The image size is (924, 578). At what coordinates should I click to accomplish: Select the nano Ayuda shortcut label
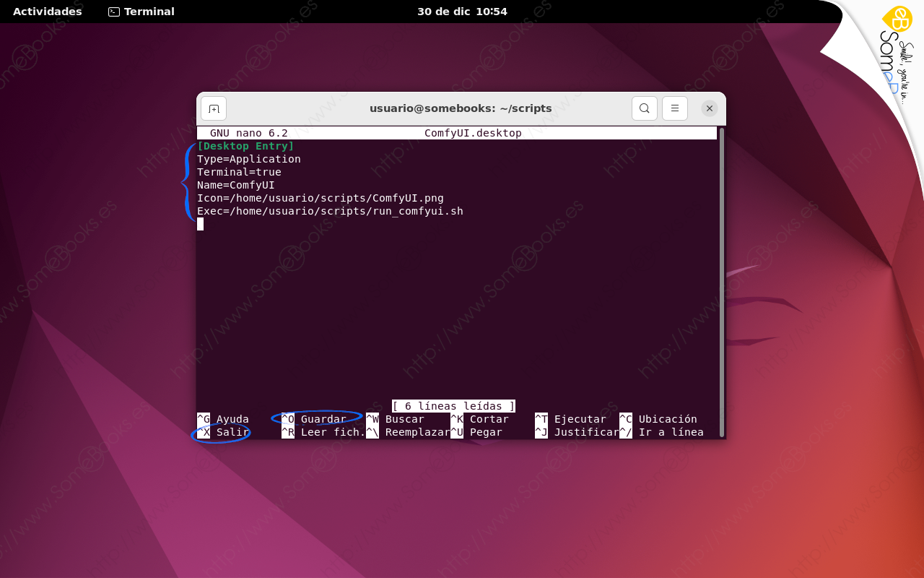[x=231, y=419]
